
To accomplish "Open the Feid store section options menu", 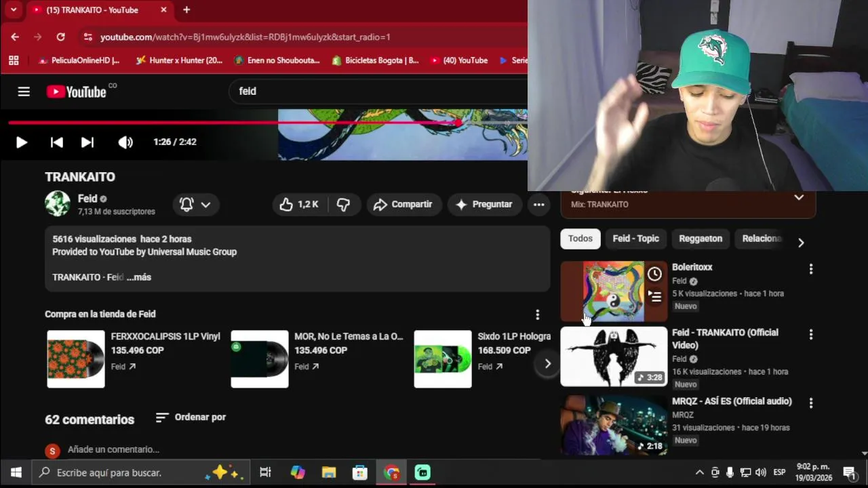I will [537, 314].
